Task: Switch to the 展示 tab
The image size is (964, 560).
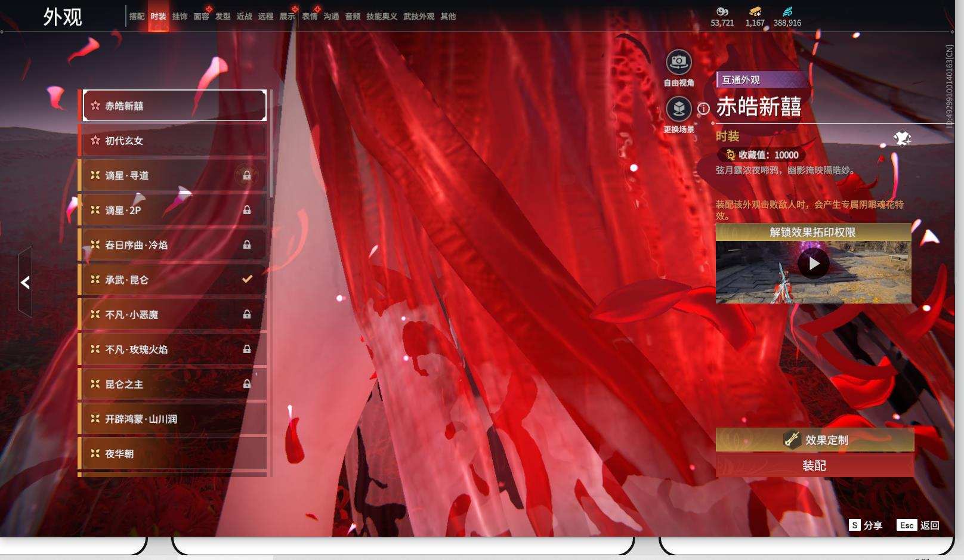Action: coord(288,17)
